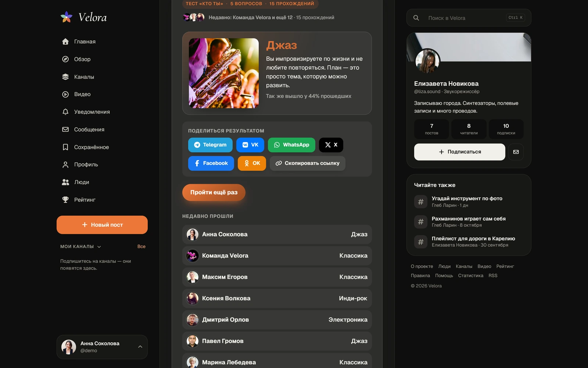Share the result to Telegram
Image resolution: width=588 pixels, height=368 pixels.
point(210,145)
